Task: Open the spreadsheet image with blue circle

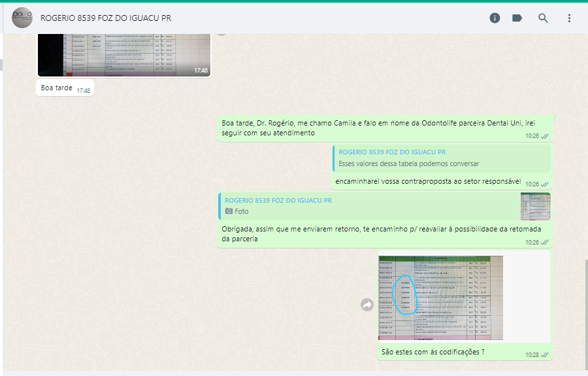Action: (x=440, y=298)
